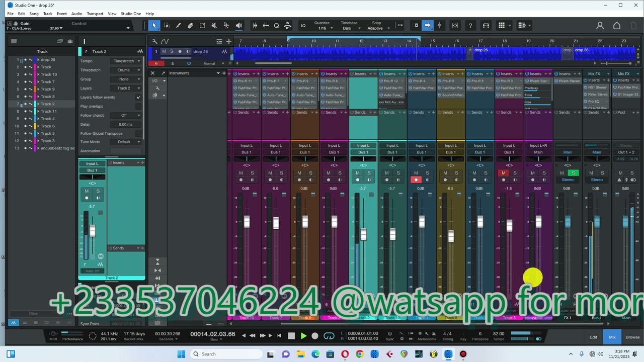Click the track list hamburger icon
This screenshot has width=644, height=362.
[x=14, y=41]
